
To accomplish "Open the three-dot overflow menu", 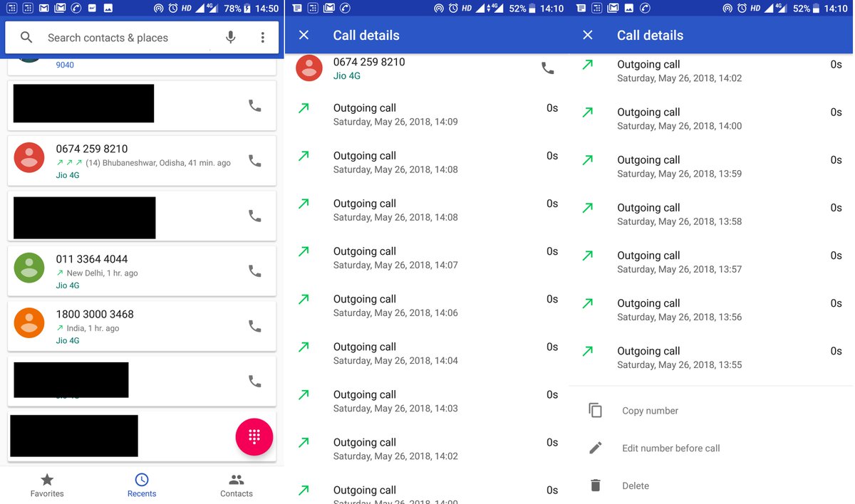I will pyautogui.click(x=263, y=38).
